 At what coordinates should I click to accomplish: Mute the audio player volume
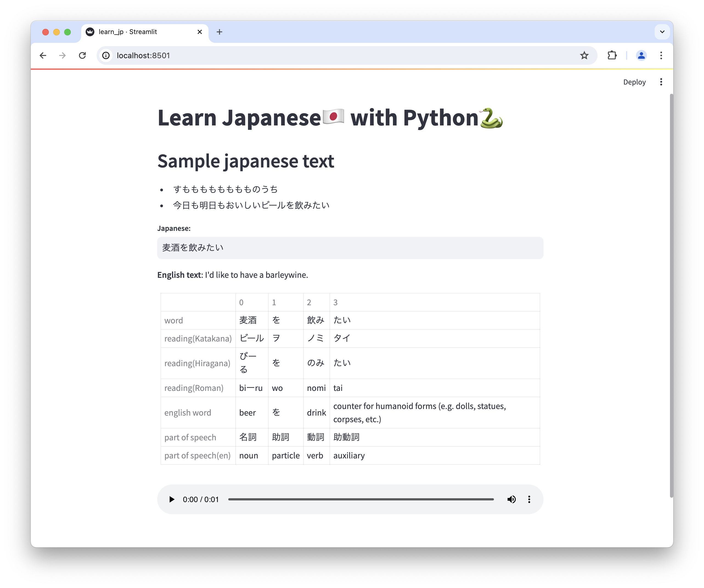(x=511, y=499)
